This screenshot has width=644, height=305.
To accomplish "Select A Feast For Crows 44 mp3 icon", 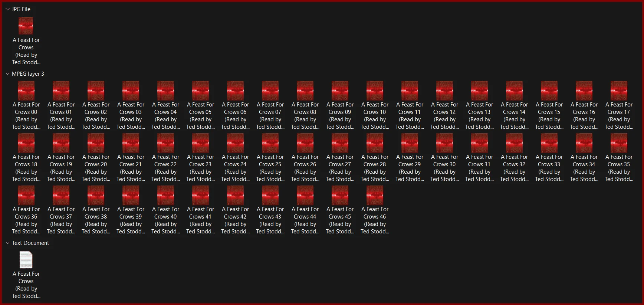I will pyautogui.click(x=305, y=195).
